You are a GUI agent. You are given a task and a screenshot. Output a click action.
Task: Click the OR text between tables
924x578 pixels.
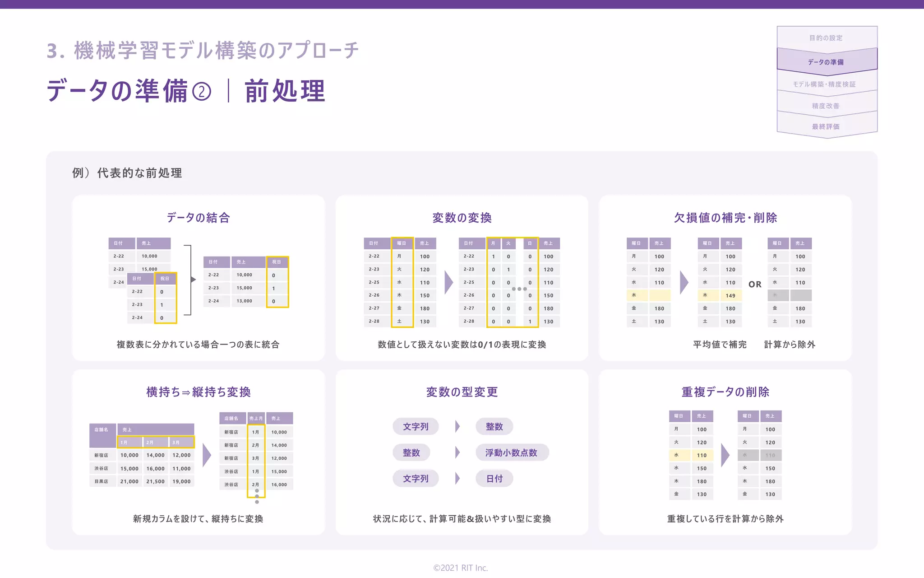click(755, 284)
